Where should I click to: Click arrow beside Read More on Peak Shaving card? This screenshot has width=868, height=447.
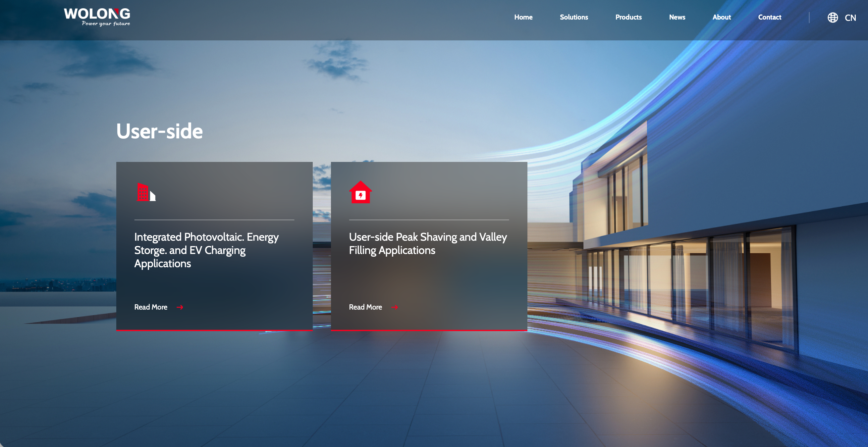pos(395,307)
